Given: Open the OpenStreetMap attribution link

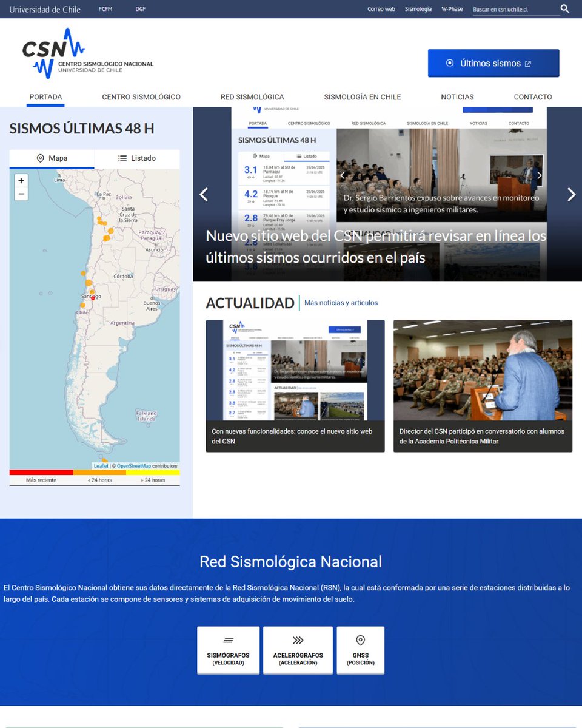Looking at the screenshot, I should pos(134,466).
